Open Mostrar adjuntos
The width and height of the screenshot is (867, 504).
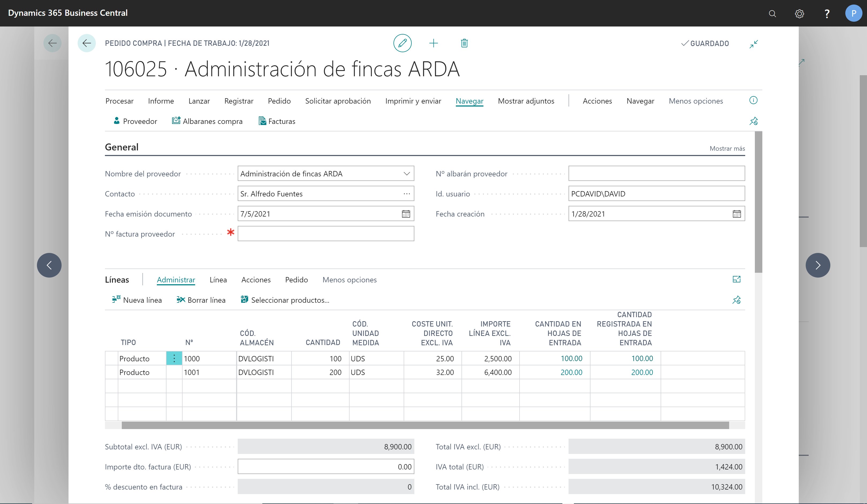(x=526, y=101)
